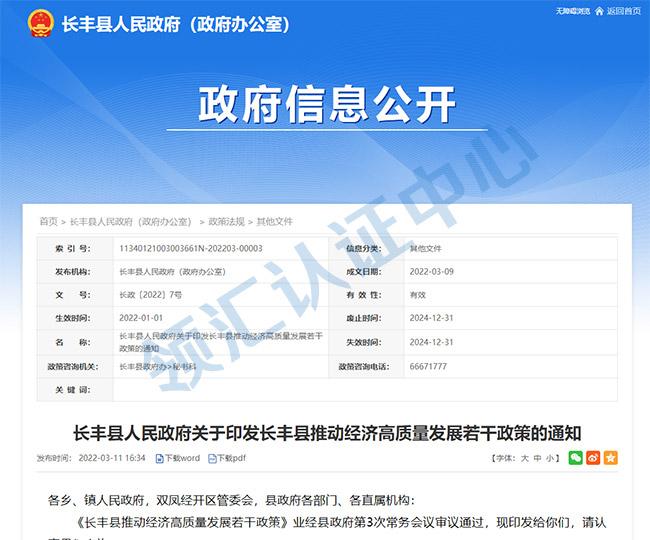Viewport: 650px width, 540px height.
Task: Click the 长丰县人民政府（政府办公室） site title
Action: (x=176, y=24)
